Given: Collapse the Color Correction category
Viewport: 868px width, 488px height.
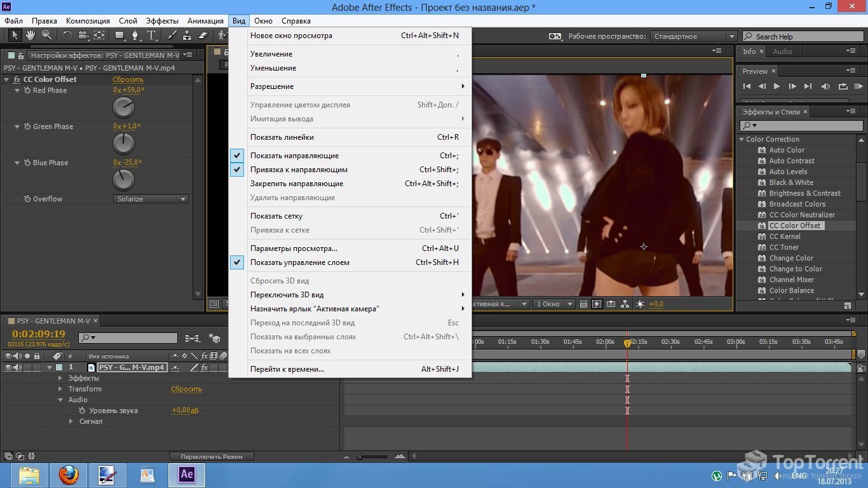Looking at the screenshot, I should pos(742,139).
